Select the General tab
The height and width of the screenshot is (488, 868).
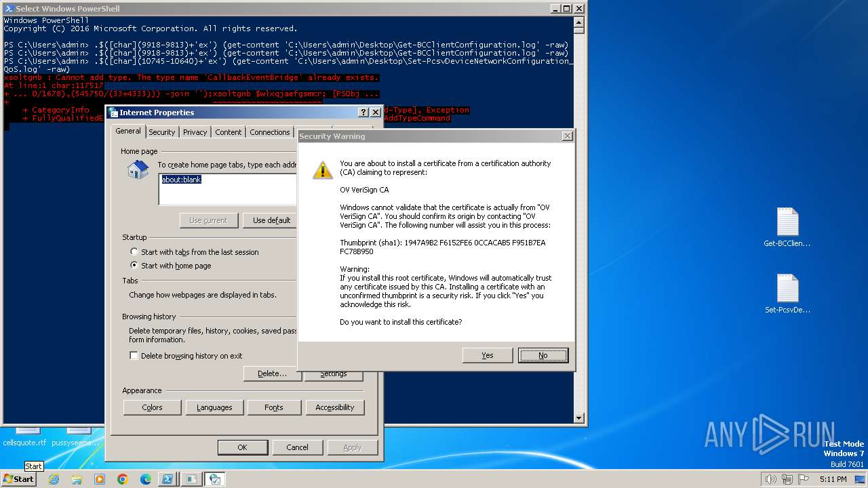tap(128, 131)
